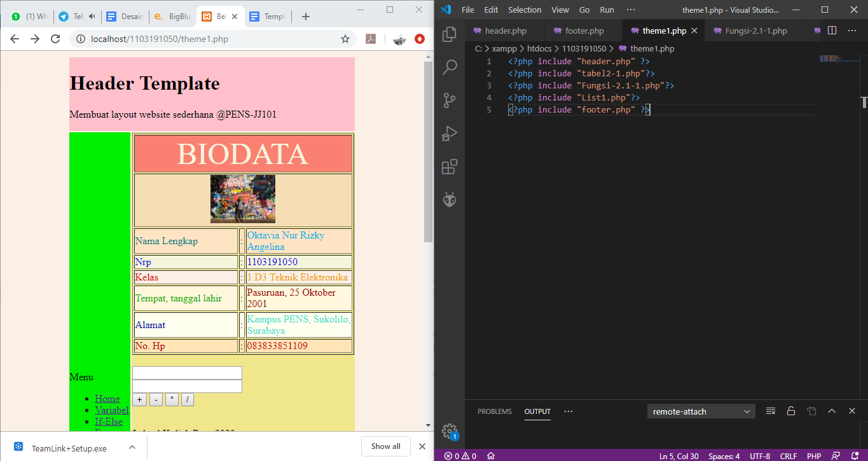
Task: Click the multiply calculator button
Action: coord(172,400)
